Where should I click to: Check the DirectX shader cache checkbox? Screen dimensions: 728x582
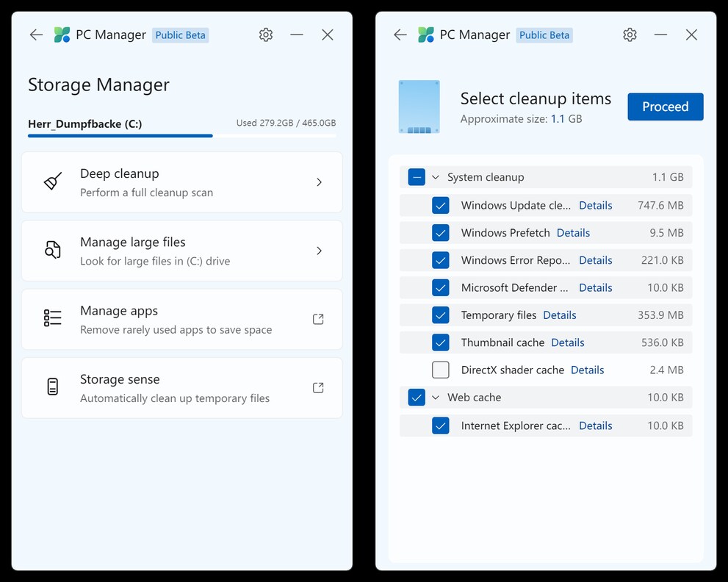[x=441, y=370]
